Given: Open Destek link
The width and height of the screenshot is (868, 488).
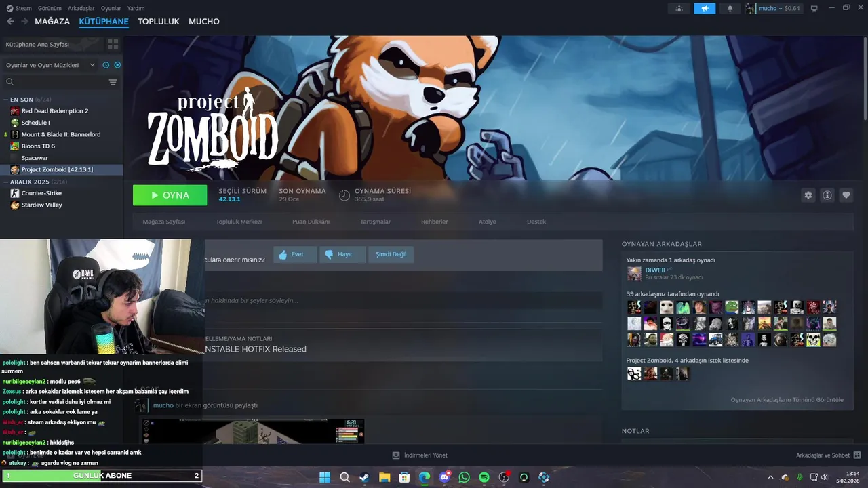Looking at the screenshot, I should pyautogui.click(x=536, y=222).
